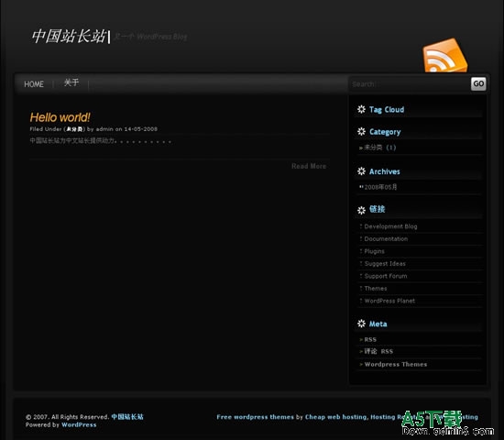Viewport: 504px width, 440px height.
Task: Open the 评论 RSS link
Action: (x=378, y=351)
